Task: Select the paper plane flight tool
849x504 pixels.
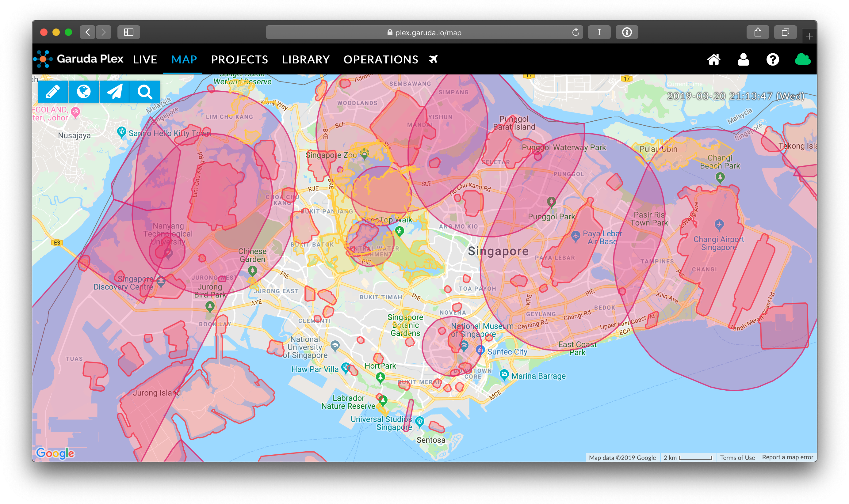Action: (114, 92)
